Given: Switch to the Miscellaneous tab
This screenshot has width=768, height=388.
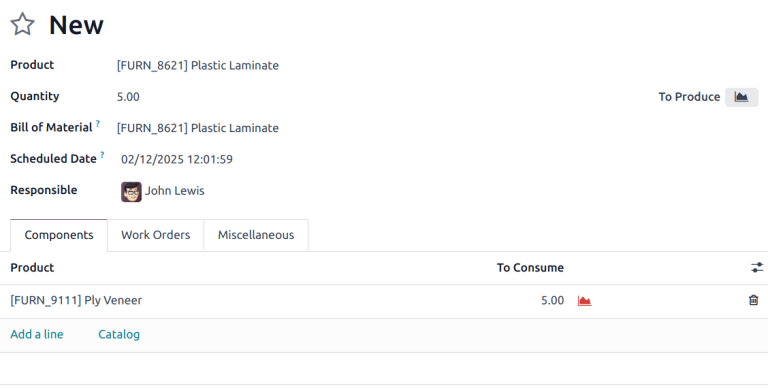Looking at the screenshot, I should 256,235.
